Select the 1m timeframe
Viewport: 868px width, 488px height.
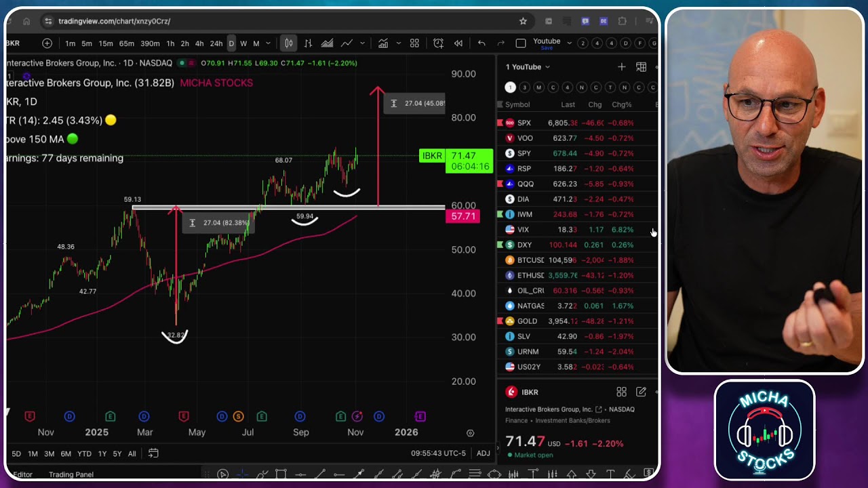pos(71,43)
